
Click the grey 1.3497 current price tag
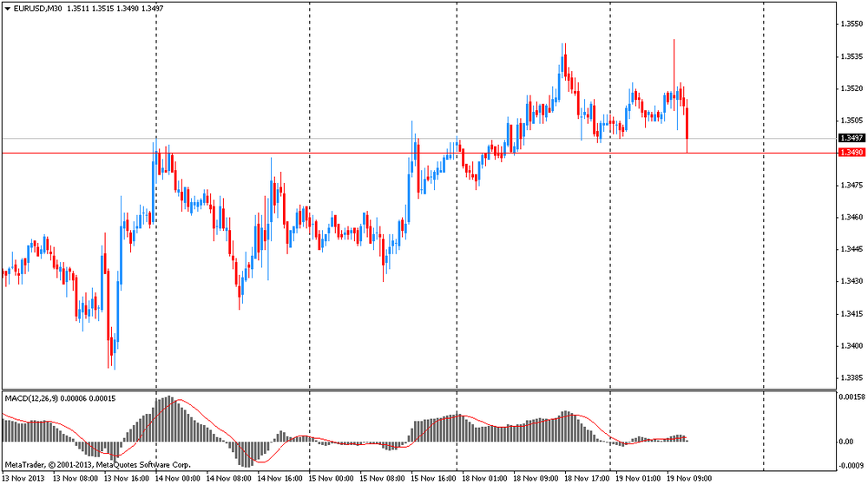[x=849, y=138]
